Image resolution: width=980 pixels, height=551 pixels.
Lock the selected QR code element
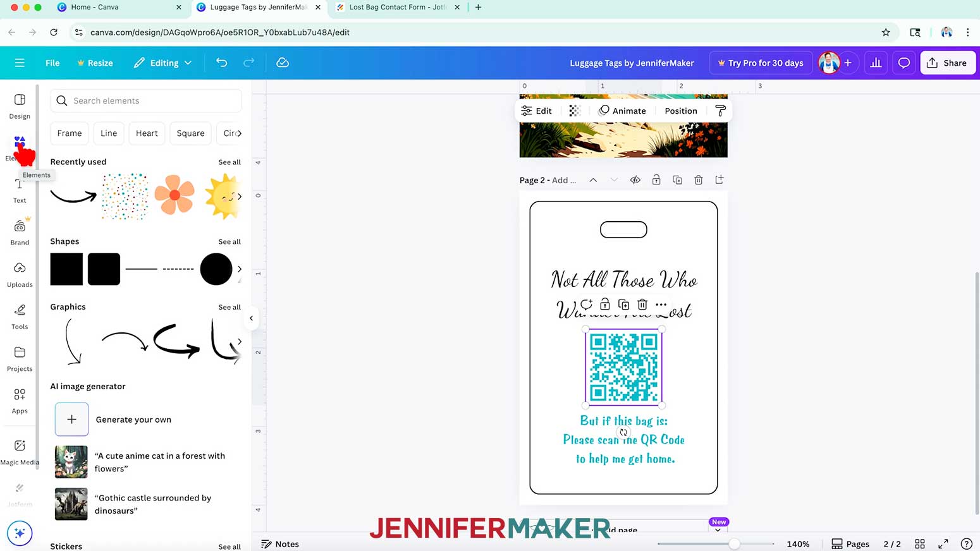(605, 305)
